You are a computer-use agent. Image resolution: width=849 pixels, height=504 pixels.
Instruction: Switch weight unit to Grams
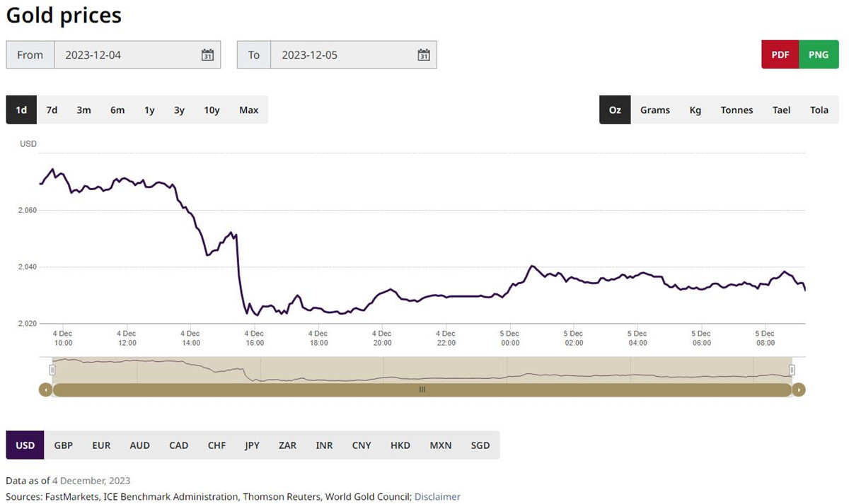(x=654, y=110)
